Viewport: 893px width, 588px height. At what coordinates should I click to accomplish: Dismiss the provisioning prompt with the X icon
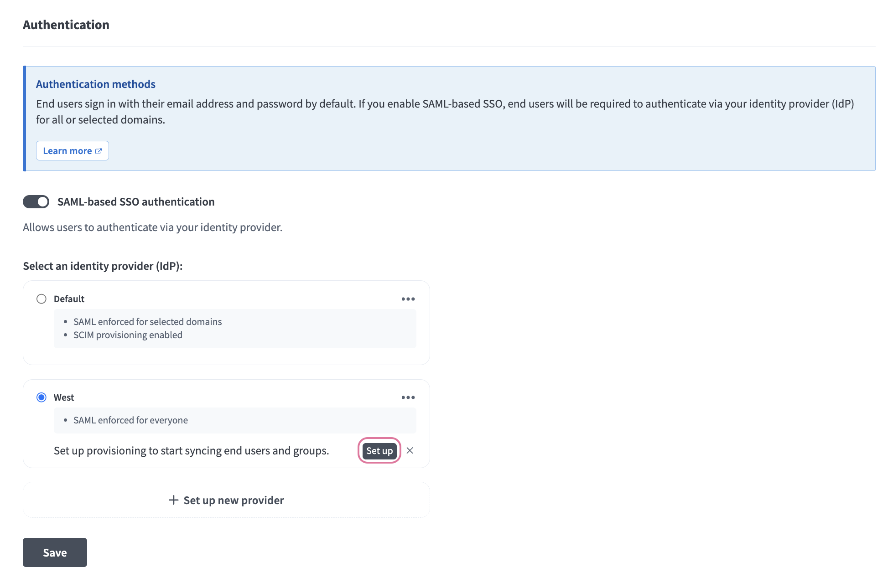click(410, 451)
